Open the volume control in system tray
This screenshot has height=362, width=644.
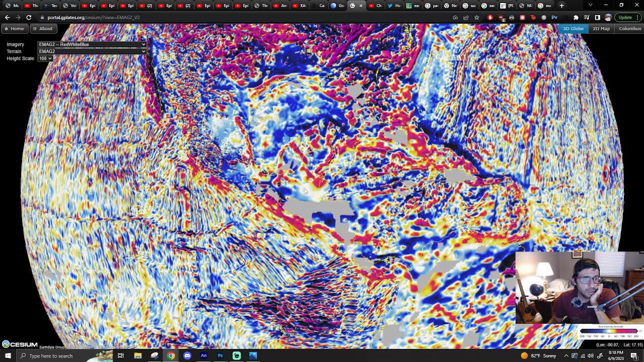(x=591, y=356)
